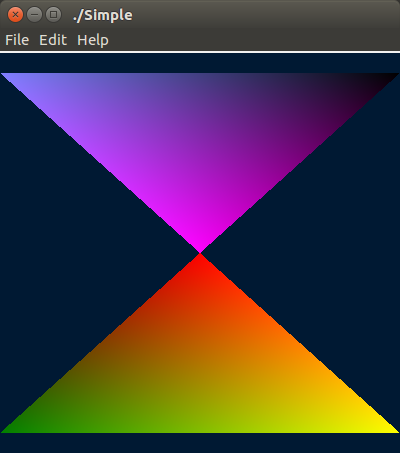Image resolution: width=400 pixels, height=453 pixels.
Task: Click dark navy background left of triangles
Action: point(67,253)
